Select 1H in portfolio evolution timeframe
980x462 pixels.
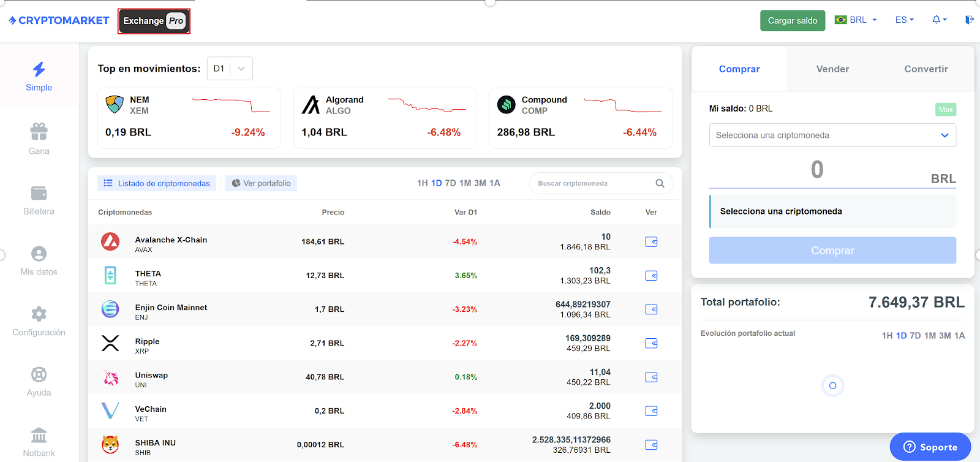coord(888,336)
